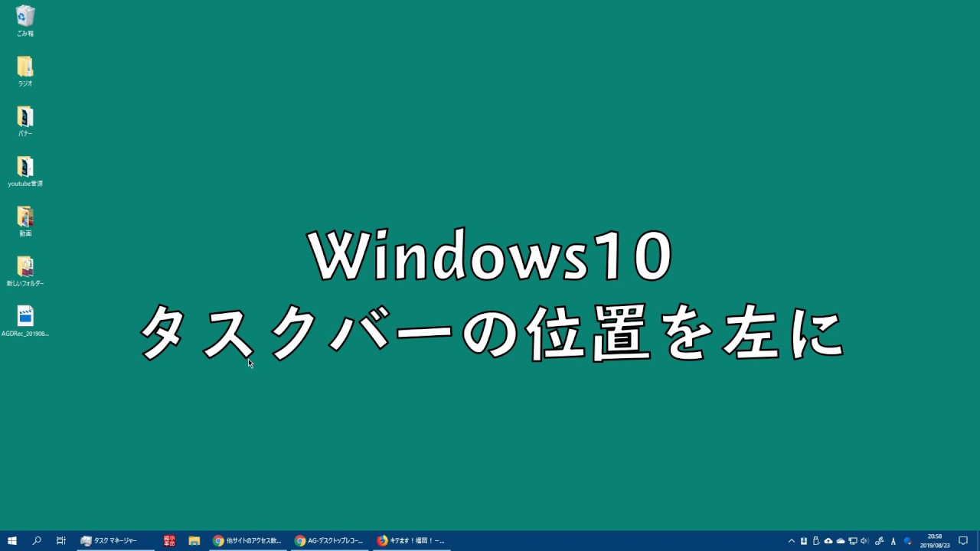
Task: Open taskbar search magnifier
Action: tap(37, 540)
